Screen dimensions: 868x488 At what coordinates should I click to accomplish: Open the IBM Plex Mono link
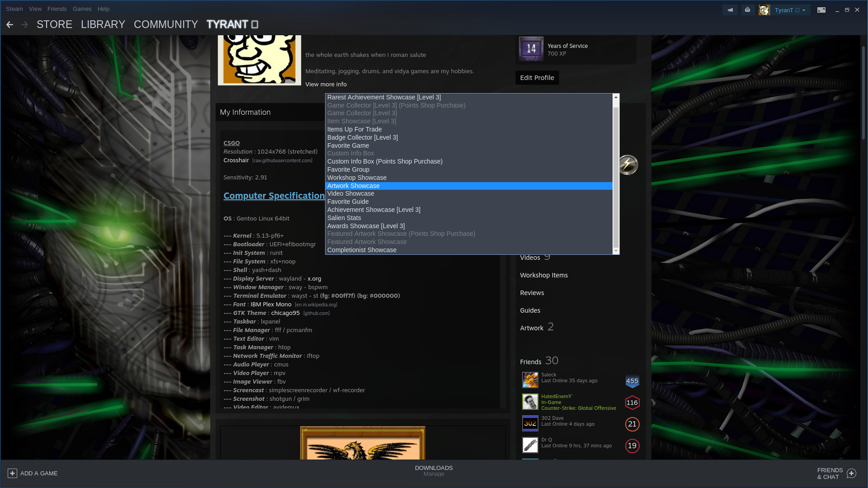pos(271,305)
